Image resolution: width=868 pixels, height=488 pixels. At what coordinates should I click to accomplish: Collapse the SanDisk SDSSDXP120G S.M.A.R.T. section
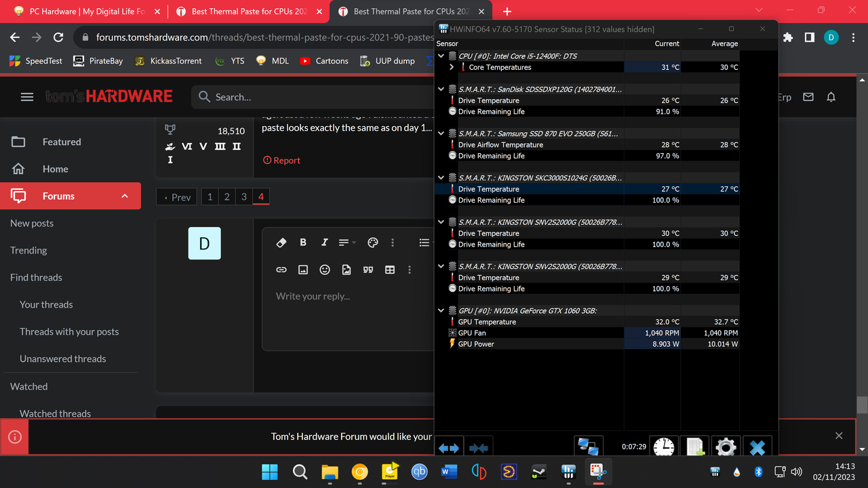coord(441,89)
